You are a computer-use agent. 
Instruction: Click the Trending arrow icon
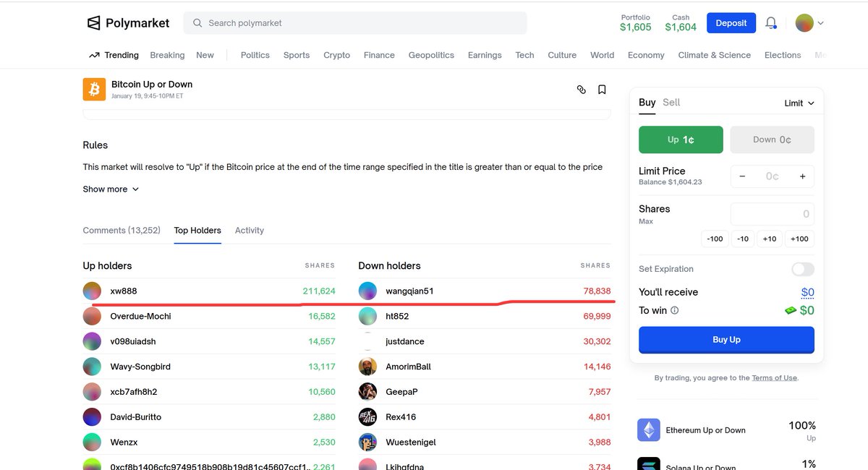tap(94, 55)
